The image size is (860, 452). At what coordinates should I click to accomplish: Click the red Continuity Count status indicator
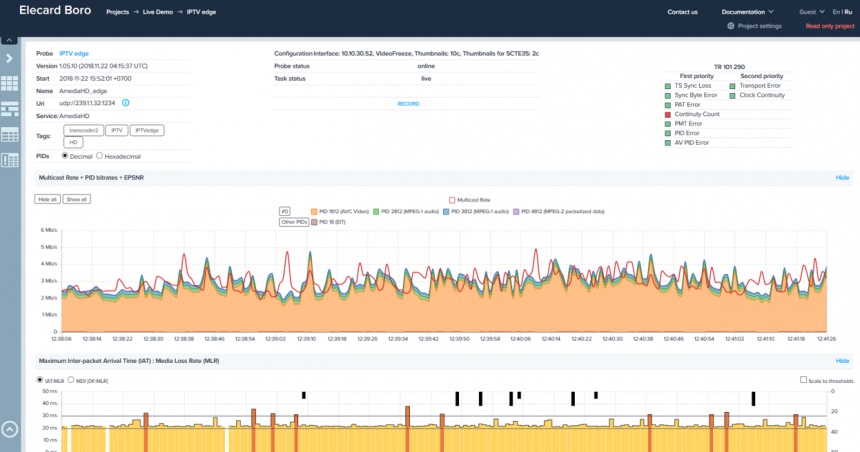[668, 114]
